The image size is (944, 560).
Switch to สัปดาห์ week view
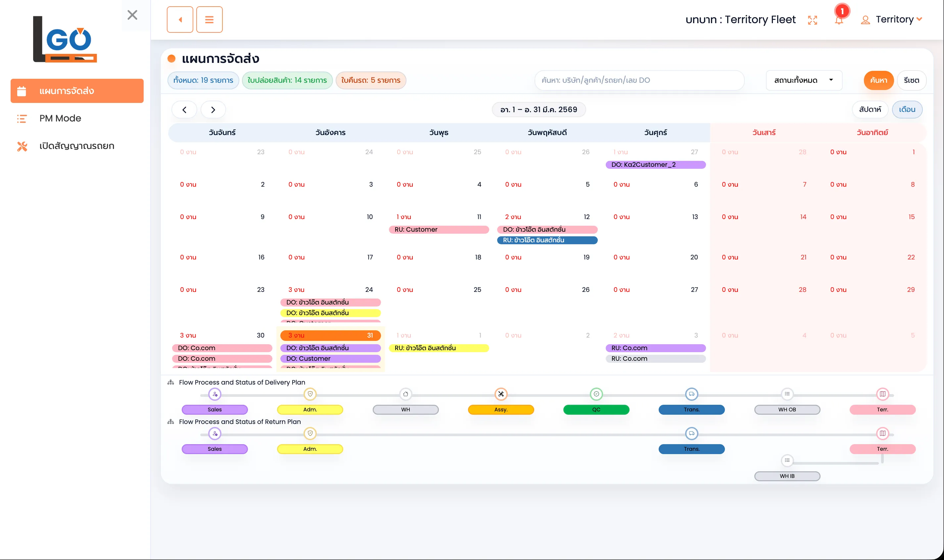point(871,110)
